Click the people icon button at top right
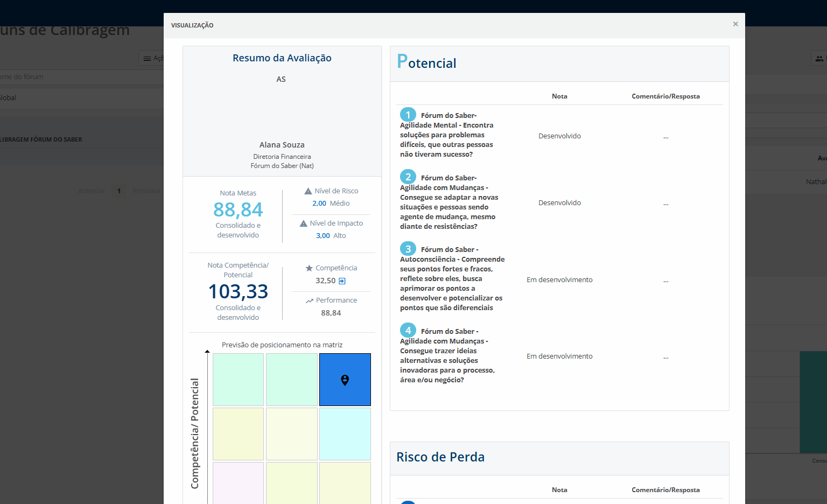 point(818,58)
